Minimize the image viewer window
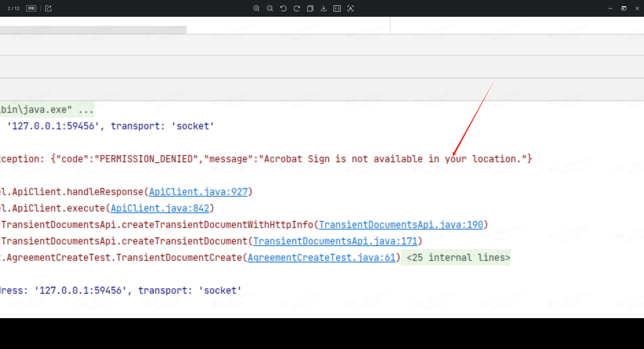 [x=610, y=8]
